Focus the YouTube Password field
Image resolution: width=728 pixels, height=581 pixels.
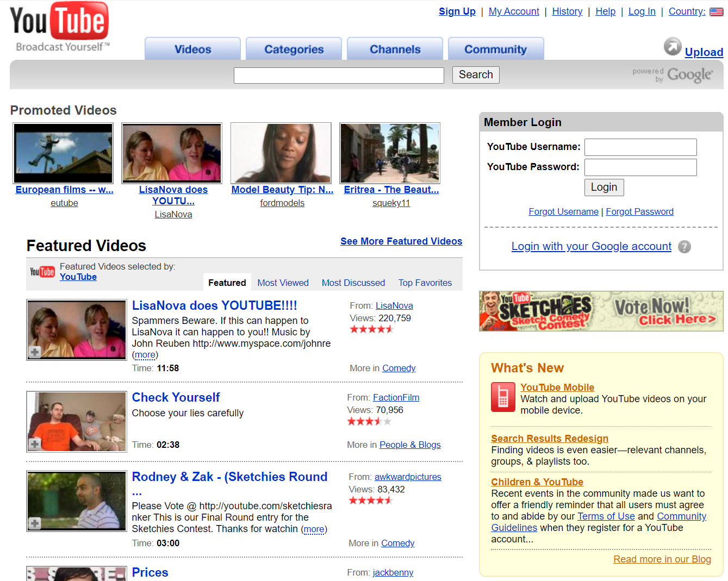tap(640, 167)
